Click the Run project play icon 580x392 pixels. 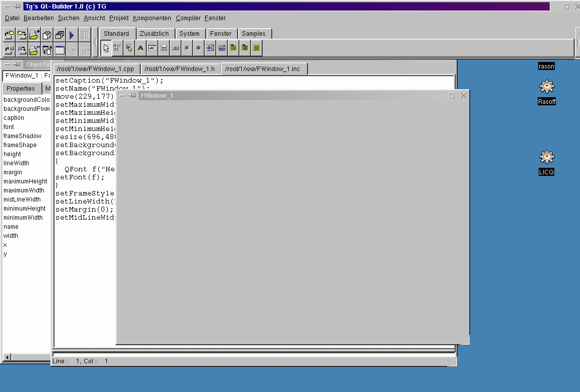coord(72,35)
